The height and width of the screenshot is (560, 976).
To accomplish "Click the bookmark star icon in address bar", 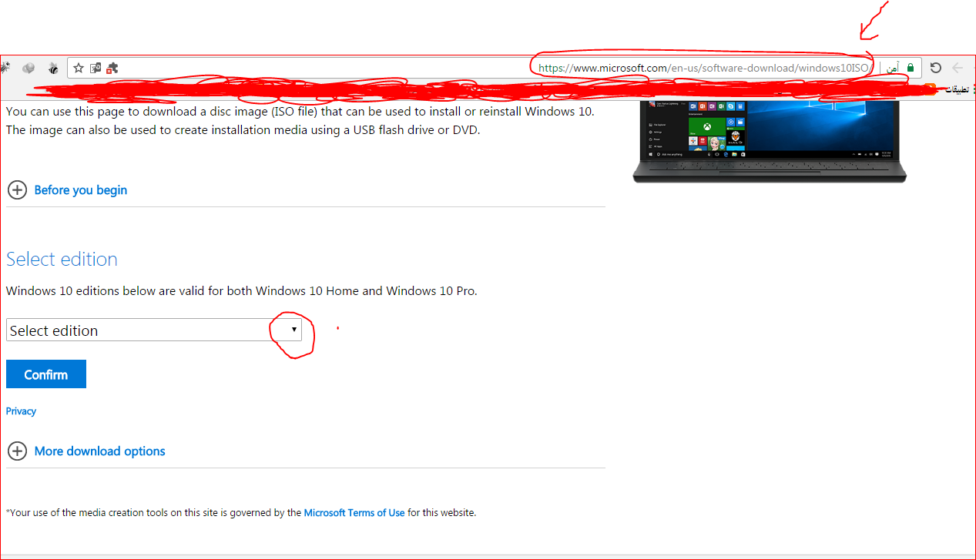I will (79, 68).
